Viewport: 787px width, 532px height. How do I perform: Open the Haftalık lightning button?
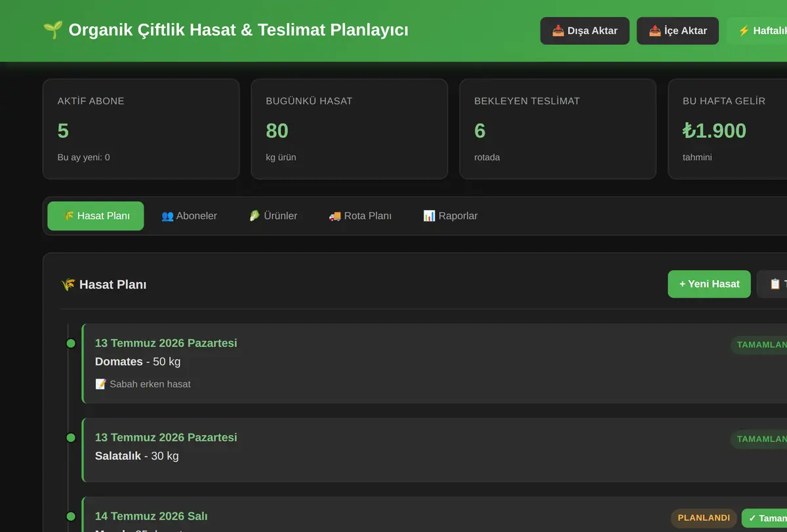point(757,31)
